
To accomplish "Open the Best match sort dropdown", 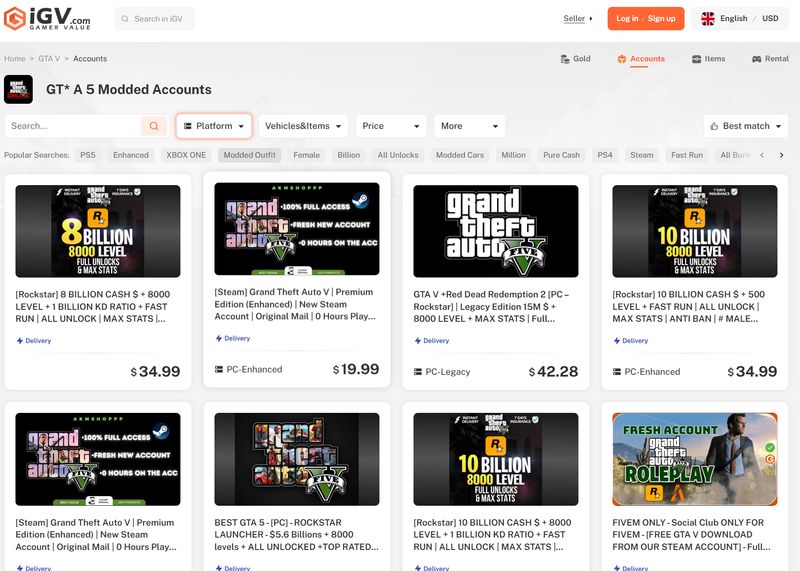I will click(746, 126).
